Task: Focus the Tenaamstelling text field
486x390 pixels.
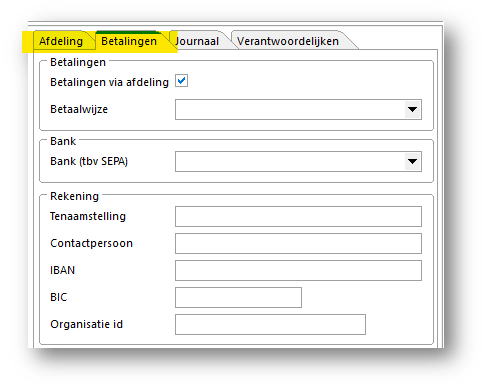Action: (298, 216)
